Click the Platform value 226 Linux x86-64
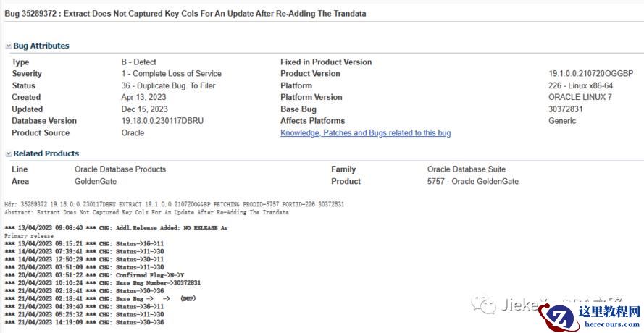 click(x=581, y=86)
